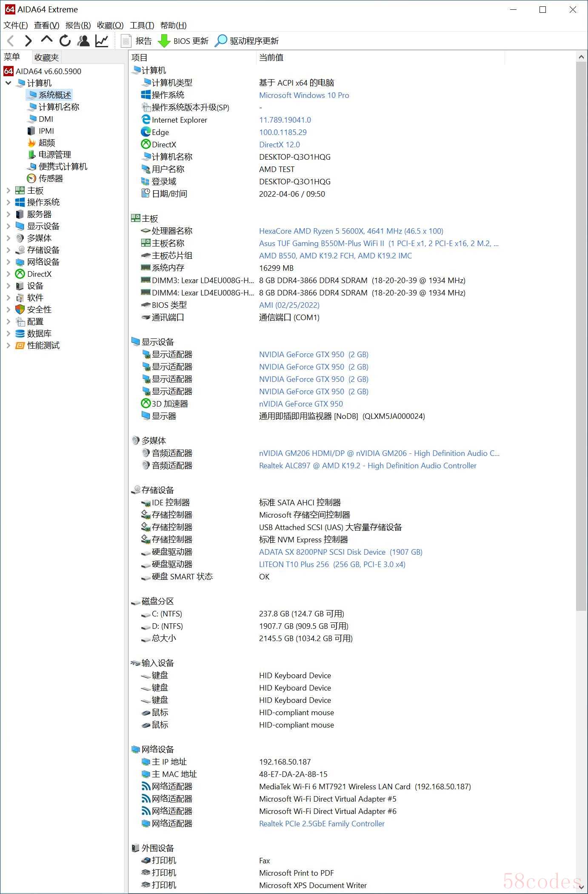
Task: Go forward with the right arrow toolbar icon
Action: [x=28, y=41]
